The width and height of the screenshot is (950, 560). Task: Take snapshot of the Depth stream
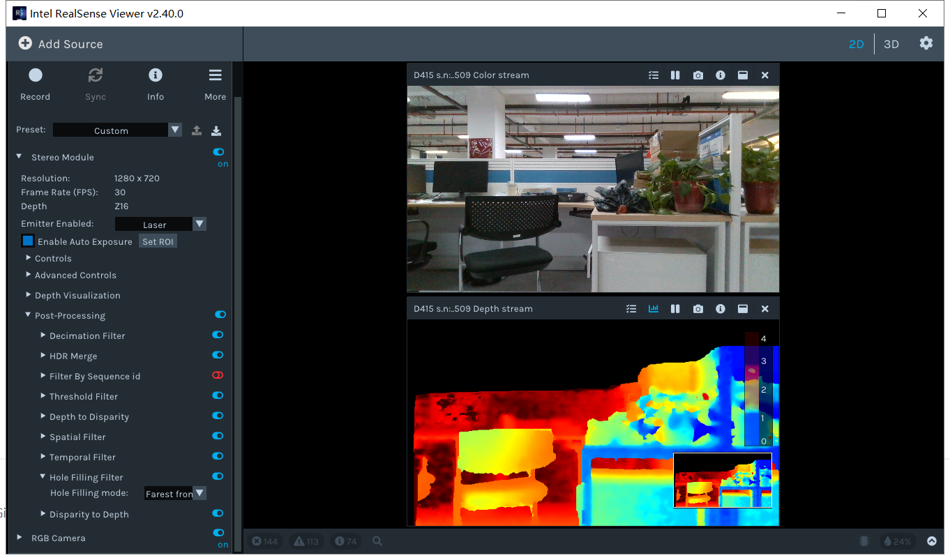tap(698, 309)
